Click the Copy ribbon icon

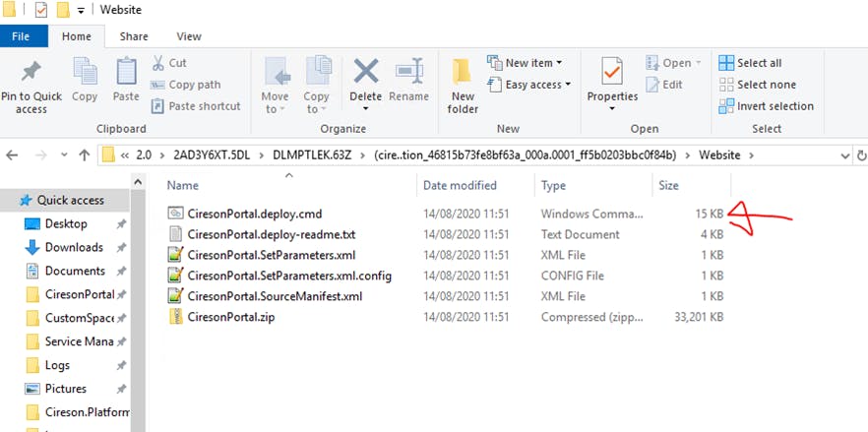tap(85, 71)
